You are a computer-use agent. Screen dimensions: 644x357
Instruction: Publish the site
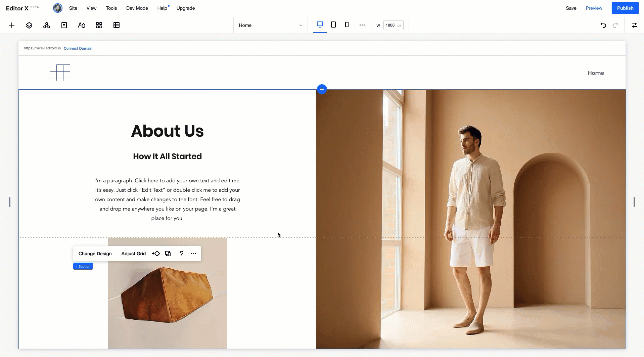(625, 8)
